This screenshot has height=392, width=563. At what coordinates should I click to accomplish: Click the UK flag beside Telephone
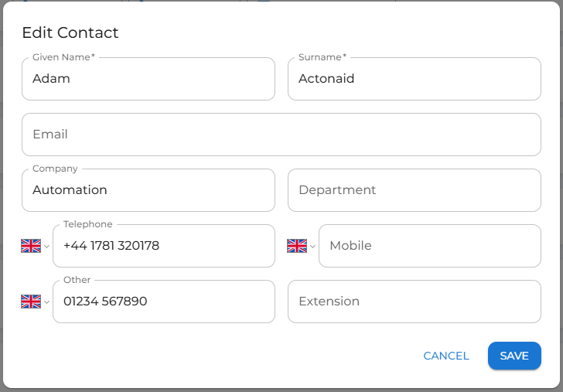coord(31,246)
